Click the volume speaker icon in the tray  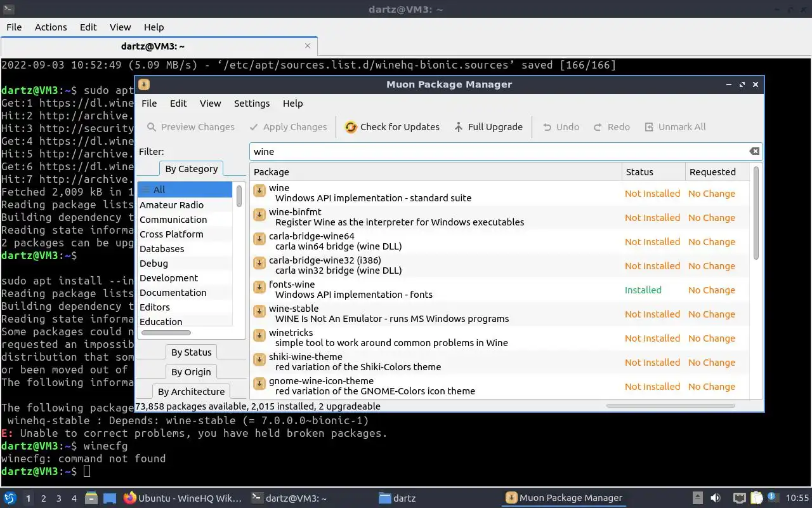click(716, 498)
